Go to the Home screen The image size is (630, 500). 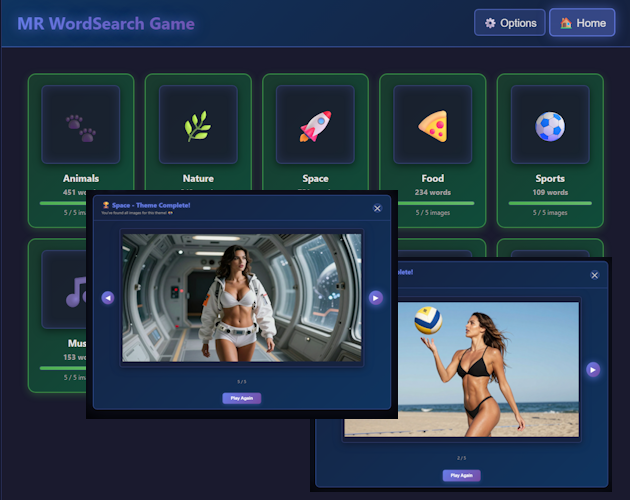(x=582, y=23)
